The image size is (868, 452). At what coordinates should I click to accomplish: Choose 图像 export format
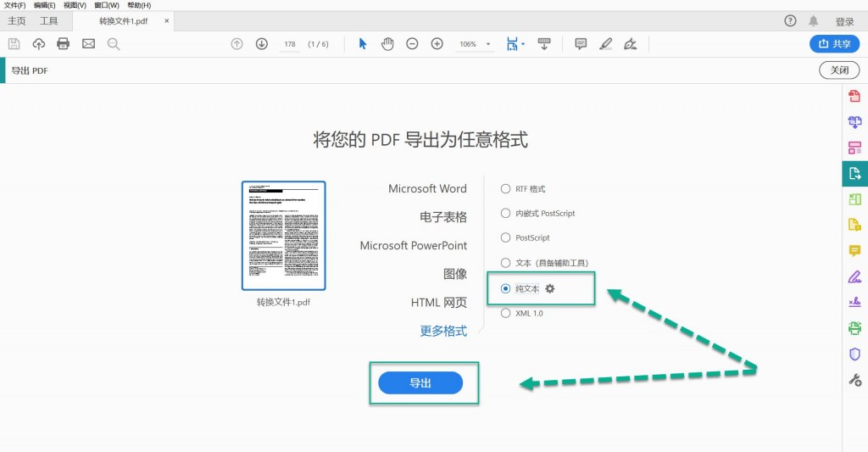[x=455, y=274]
